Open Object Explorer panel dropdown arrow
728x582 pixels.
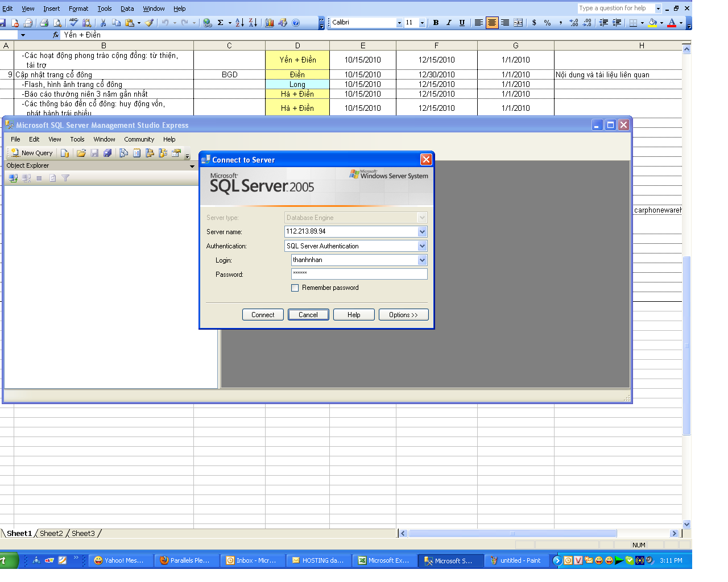pos(192,166)
